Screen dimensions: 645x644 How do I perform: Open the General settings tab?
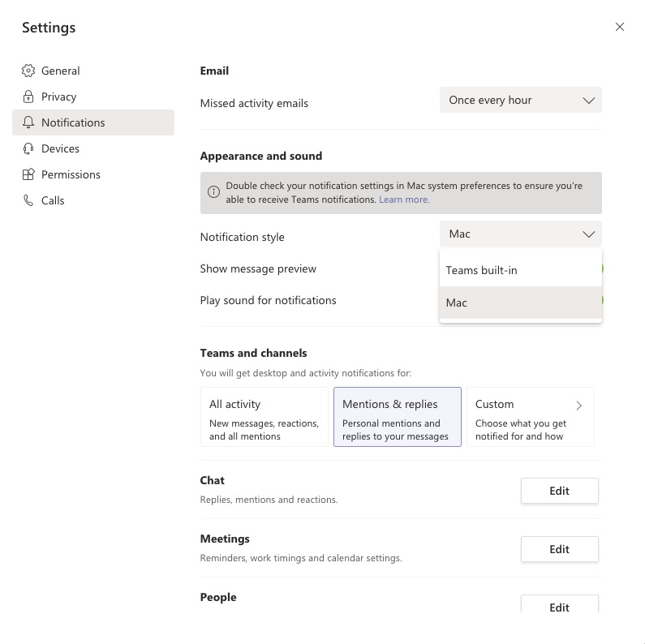[93, 71]
